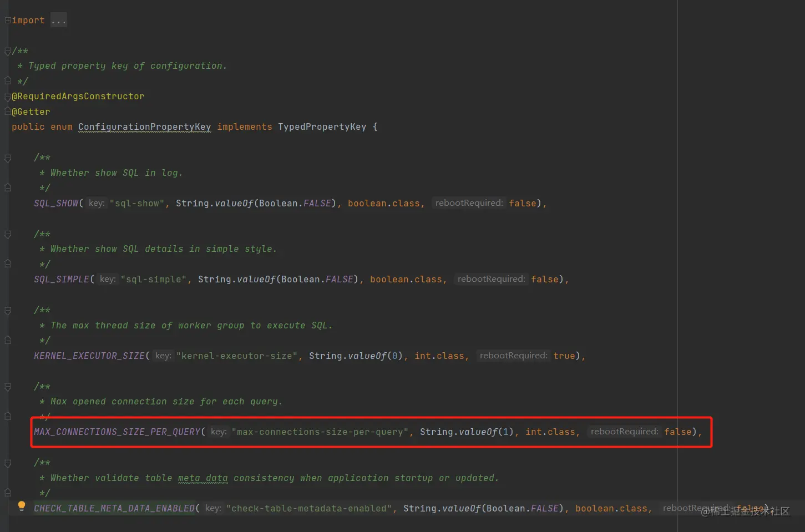Click the TypedPropertyKey interface name
Image resolution: width=805 pixels, height=532 pixels.
click(322, 127)
